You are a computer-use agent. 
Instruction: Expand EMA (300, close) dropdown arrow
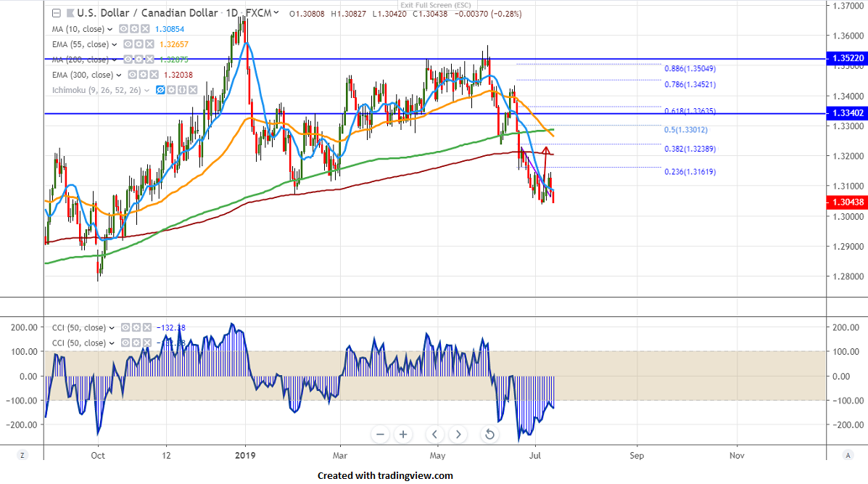point(120,75)
